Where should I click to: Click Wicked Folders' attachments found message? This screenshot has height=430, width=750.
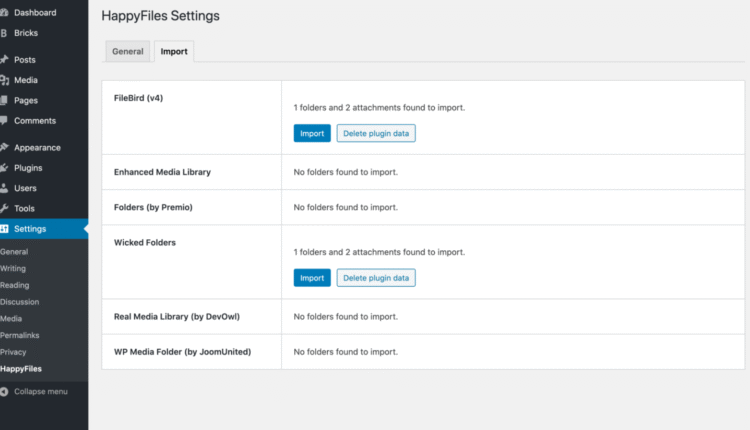point(379,252)
